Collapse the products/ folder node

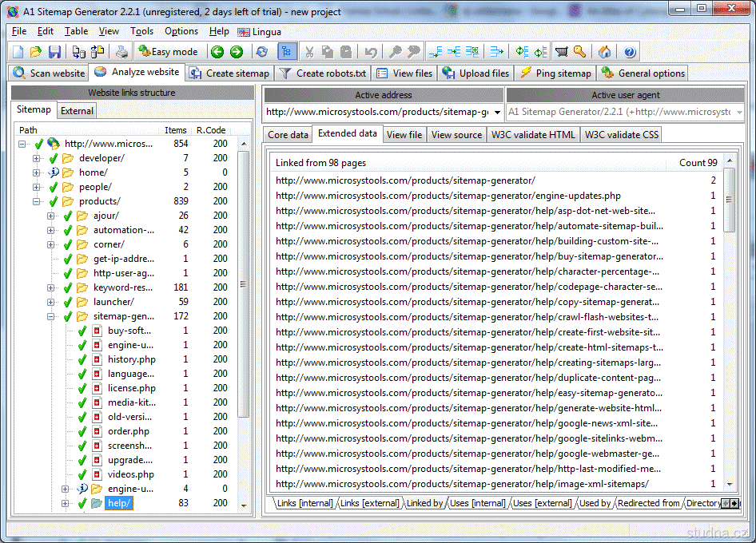(x=37, y=201)
